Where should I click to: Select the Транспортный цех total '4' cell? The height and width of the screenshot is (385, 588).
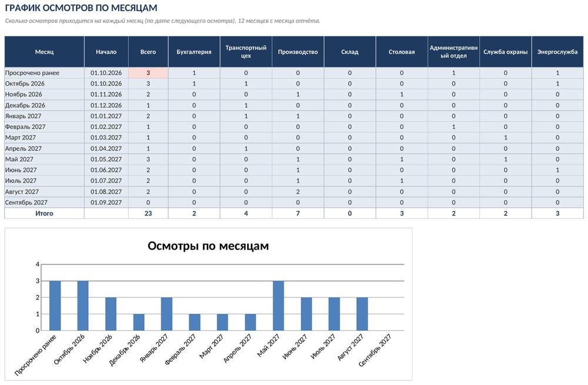(x=246, y=213)
